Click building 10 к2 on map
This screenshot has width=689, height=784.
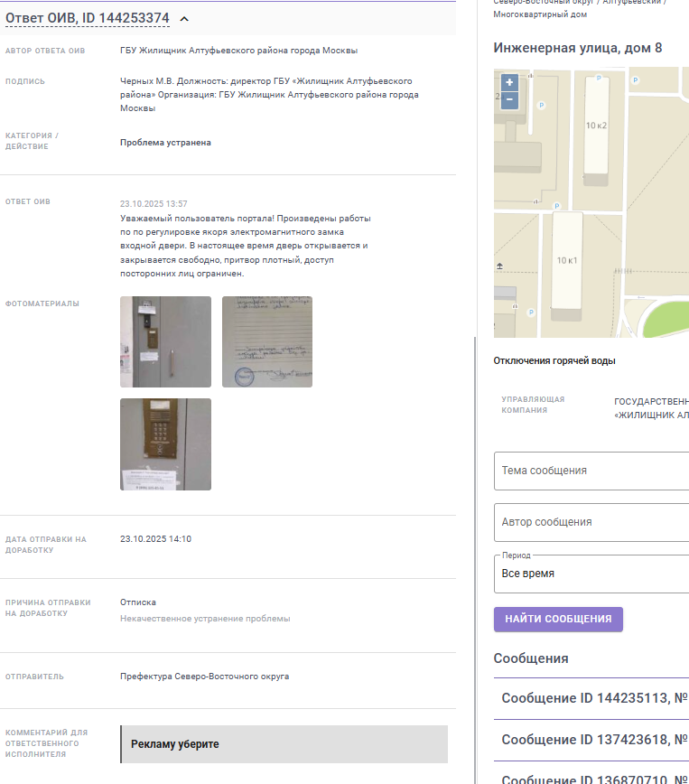coord(596,126)
